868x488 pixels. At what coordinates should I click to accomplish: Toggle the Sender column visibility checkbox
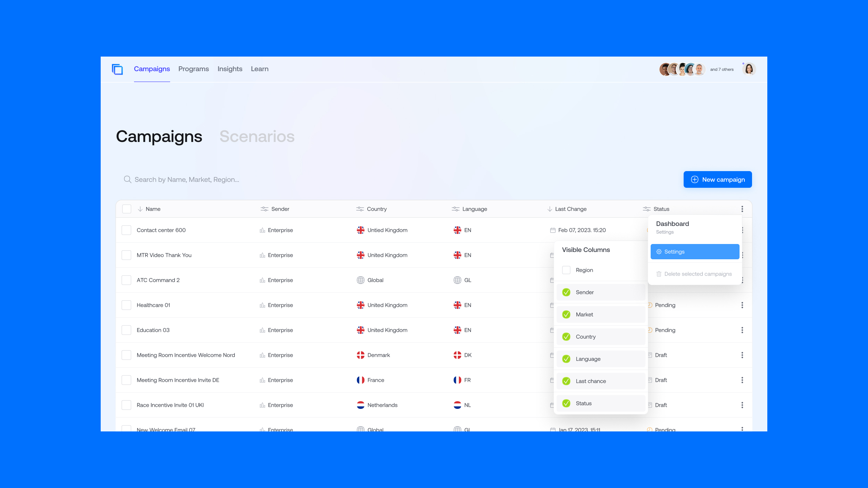pyautogui.click(x=566, y=292)
